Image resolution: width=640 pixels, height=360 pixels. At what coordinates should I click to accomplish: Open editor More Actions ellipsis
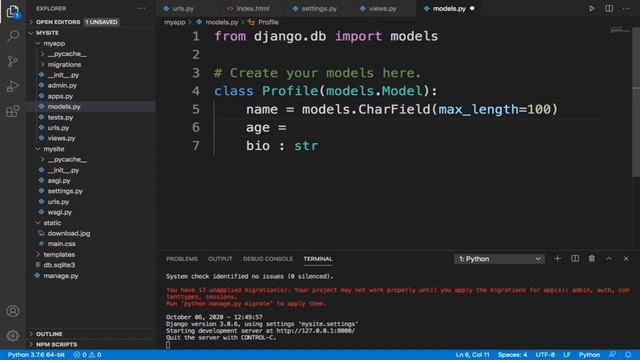coord(626,9)
